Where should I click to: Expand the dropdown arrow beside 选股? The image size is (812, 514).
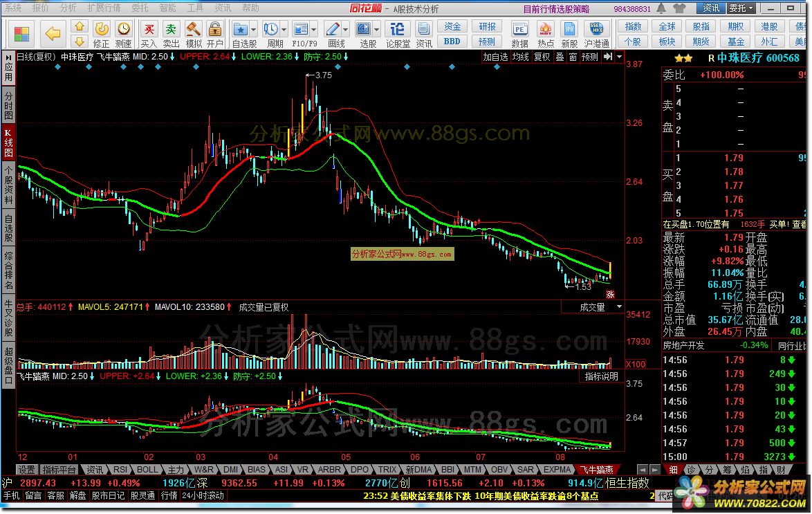(x=376, y=30)
